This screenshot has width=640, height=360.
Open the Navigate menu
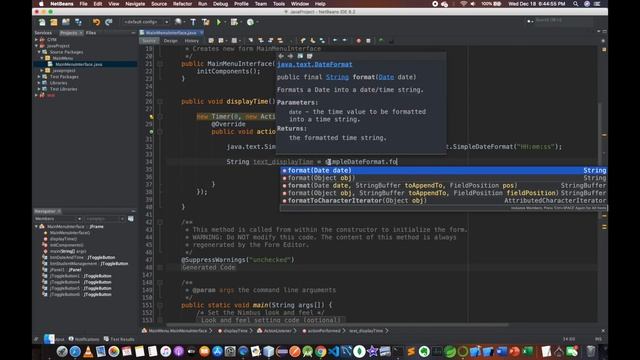coord(135,4)
